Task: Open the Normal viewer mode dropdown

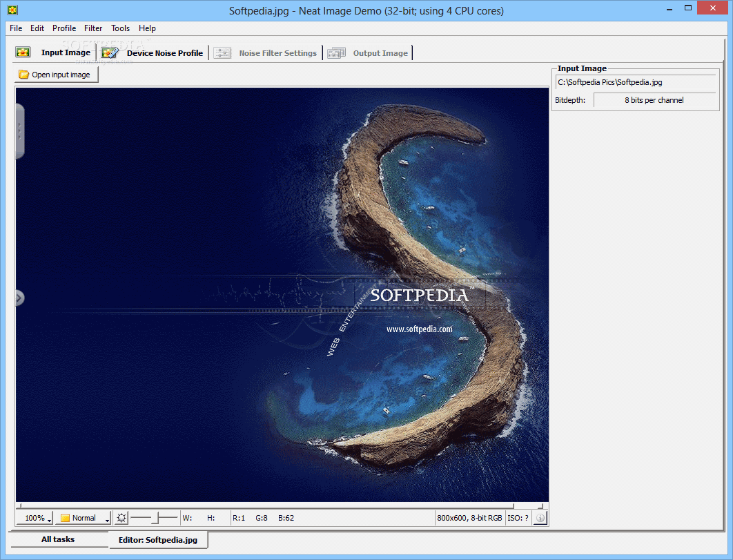Action: pos(84,518)
